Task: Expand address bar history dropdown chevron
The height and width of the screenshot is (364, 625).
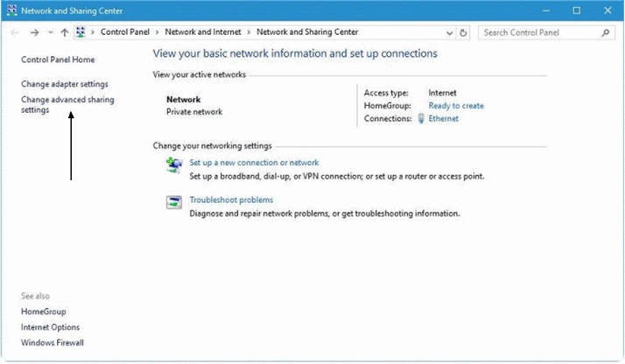Action: (449, 33)
